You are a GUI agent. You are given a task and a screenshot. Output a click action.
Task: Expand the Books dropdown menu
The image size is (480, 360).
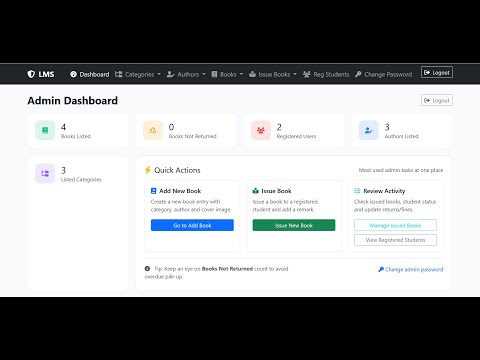point(227,74)
